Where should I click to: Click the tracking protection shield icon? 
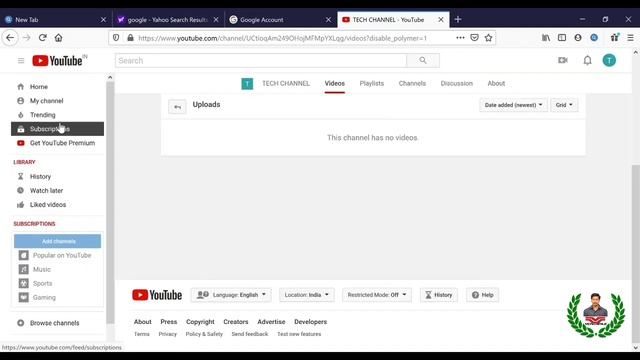click(x=116, y=38)
